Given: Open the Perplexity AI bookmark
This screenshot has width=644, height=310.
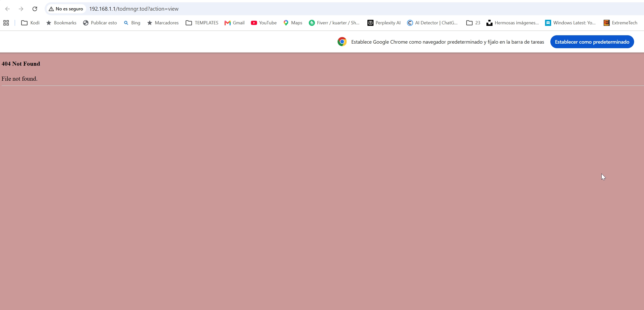Looking at the screenshot, I should click(x=384, y=23).
